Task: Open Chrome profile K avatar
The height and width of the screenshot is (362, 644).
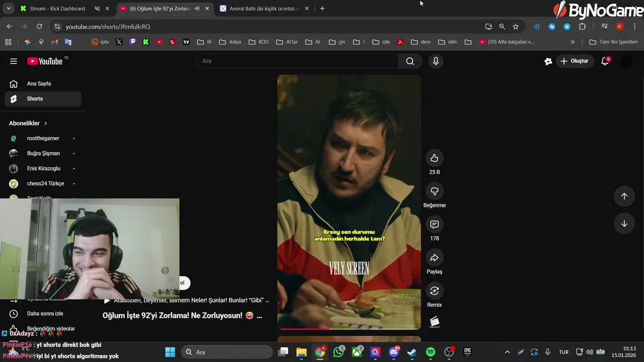Action: 620,27
